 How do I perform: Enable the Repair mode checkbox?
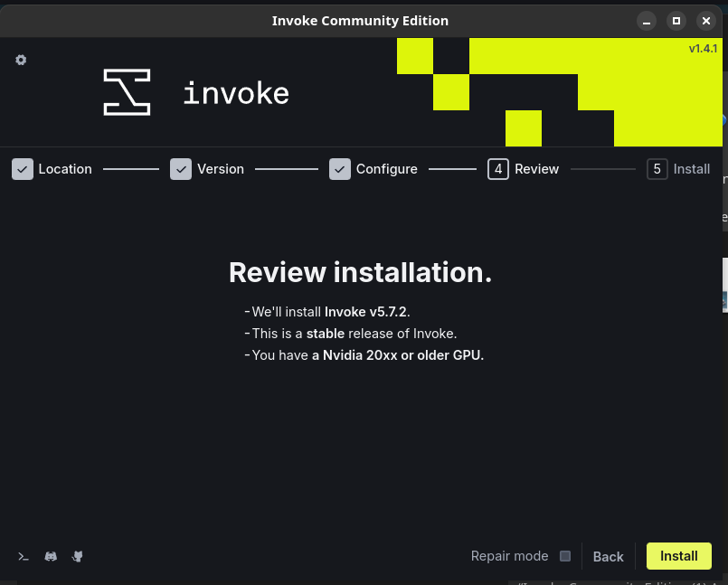click(x=565, y=556)
